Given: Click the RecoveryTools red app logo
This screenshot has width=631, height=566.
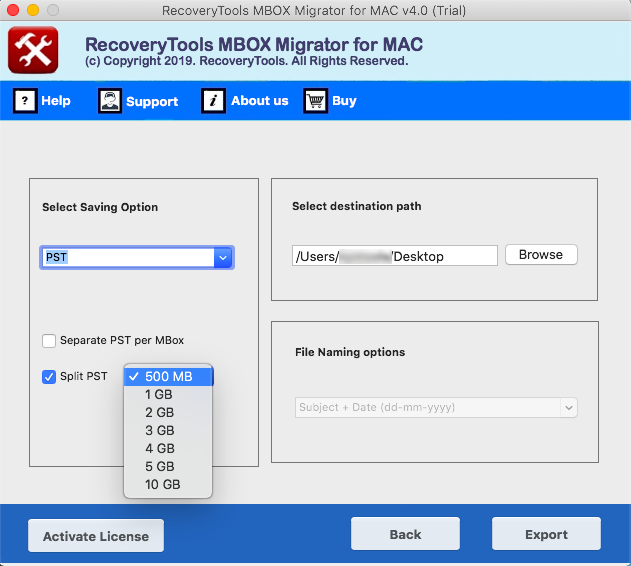Looking at the screenshot, I should 33,50.
